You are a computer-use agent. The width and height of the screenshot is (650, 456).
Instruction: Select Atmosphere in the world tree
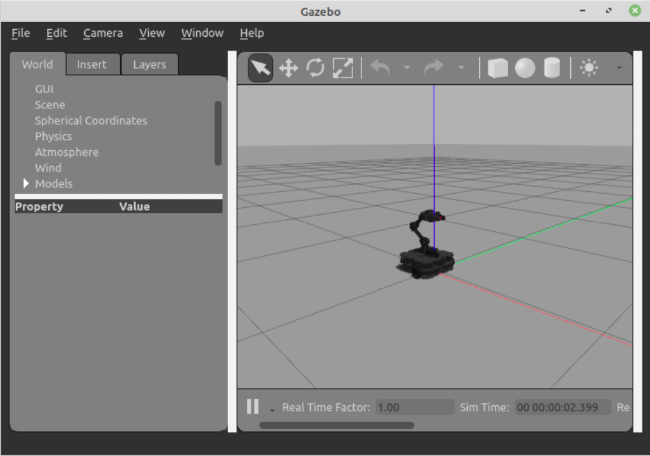point(67,152)
